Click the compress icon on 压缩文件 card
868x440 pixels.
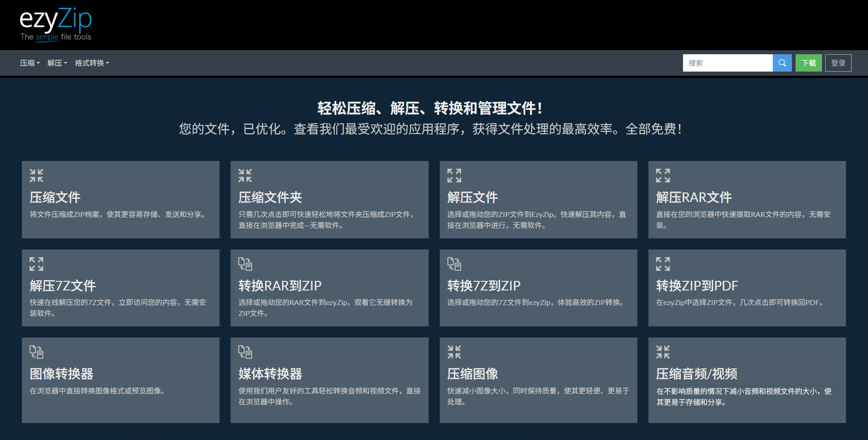36,176
